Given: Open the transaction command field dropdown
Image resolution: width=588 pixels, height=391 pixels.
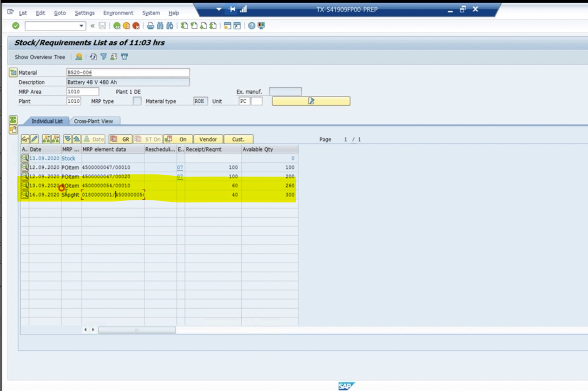Looking at the screenshot, I should click(81, 26).
